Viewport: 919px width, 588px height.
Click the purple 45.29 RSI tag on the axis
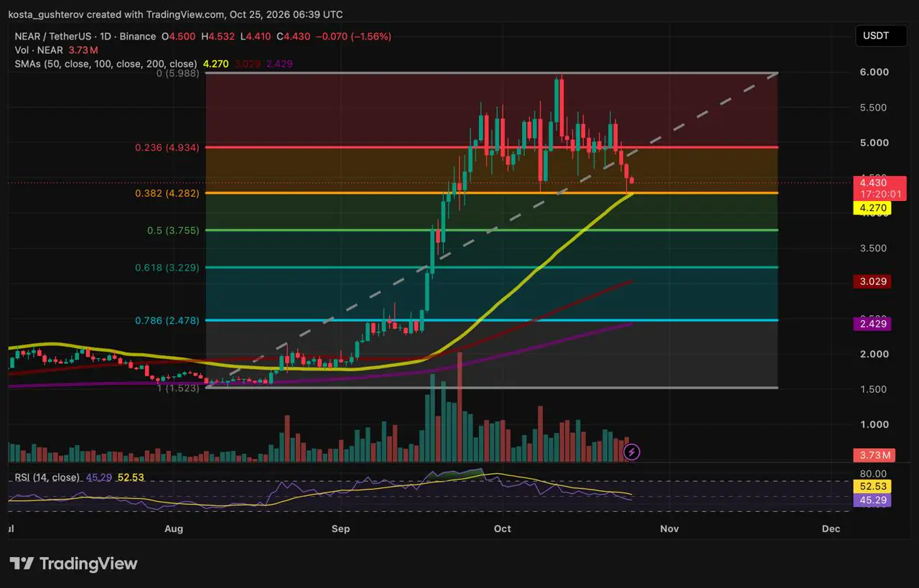[x=872, y=500]
